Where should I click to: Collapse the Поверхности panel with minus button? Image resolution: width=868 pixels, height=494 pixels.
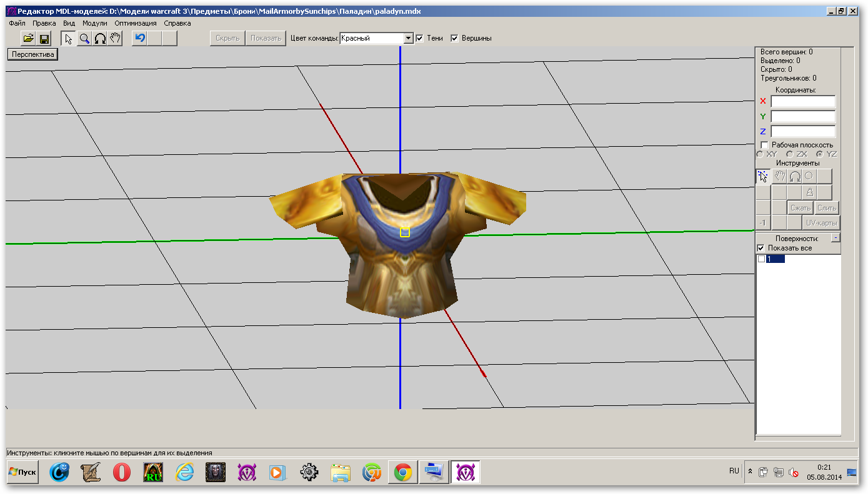[x=836, y=238]
